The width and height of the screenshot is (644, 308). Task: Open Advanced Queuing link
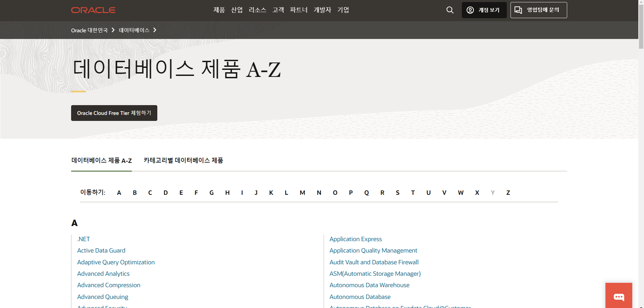[103, 297]
